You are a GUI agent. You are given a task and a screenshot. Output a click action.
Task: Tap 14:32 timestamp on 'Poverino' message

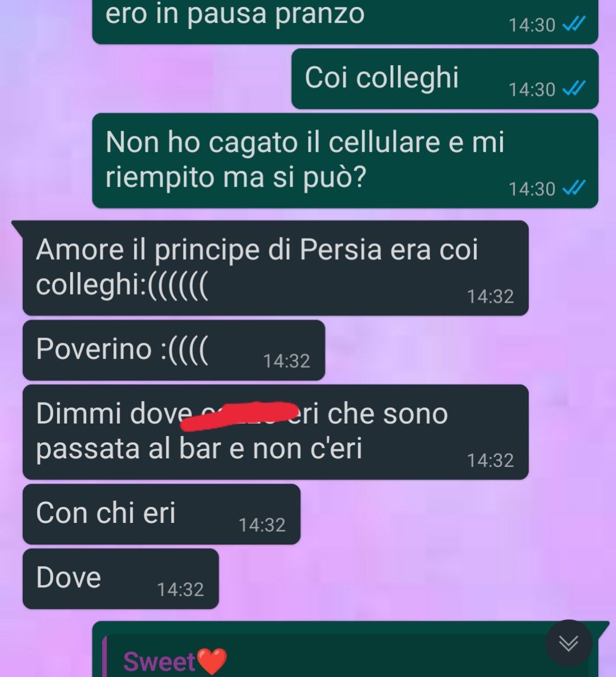(x=287, y=361)
